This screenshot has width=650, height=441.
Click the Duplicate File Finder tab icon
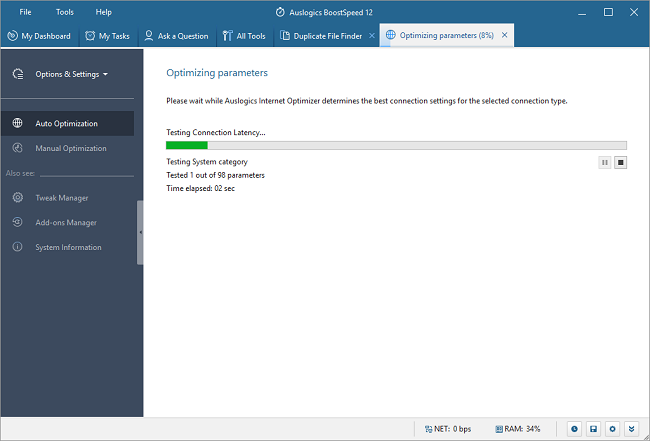coord(285,36)
